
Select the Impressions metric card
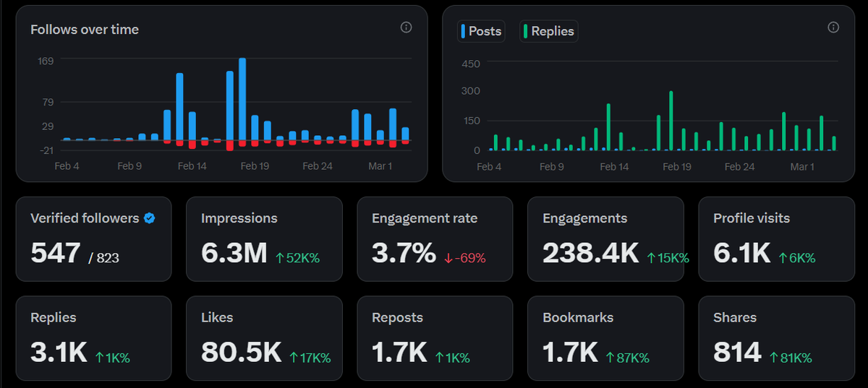(x=264, y=239)
